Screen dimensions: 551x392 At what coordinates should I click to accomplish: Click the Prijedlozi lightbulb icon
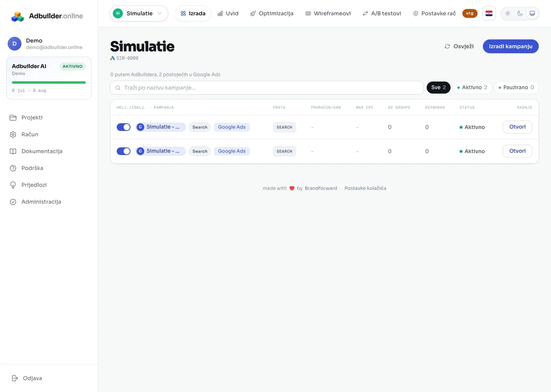(x=13, y=185)
